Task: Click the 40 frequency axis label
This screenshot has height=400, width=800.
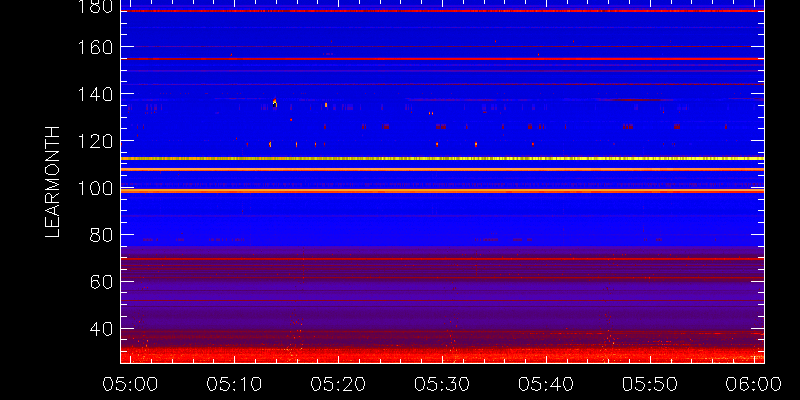Action: click(102, 329)
